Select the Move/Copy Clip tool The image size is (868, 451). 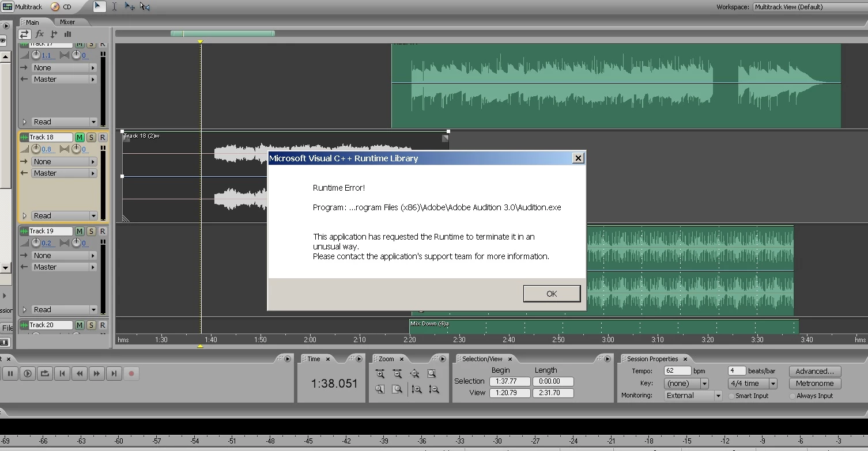[130, 6]
